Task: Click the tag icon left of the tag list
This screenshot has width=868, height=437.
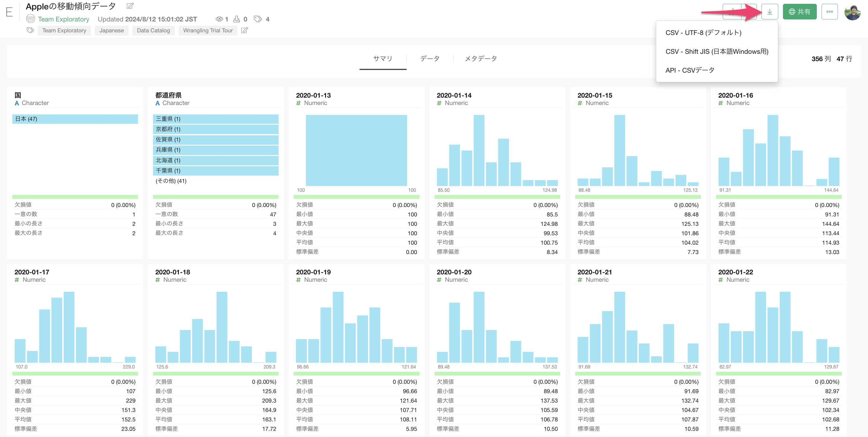Action: click(x=30, y=30)
